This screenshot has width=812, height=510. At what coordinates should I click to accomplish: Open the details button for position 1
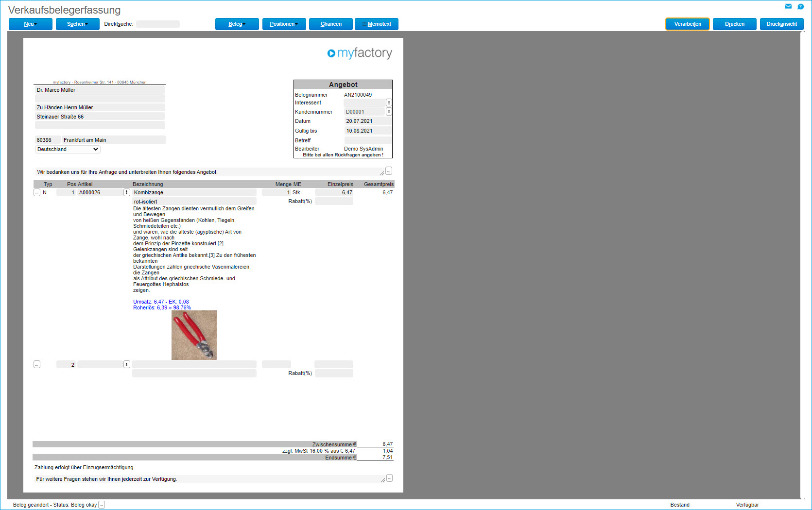(x=37, y=192)
